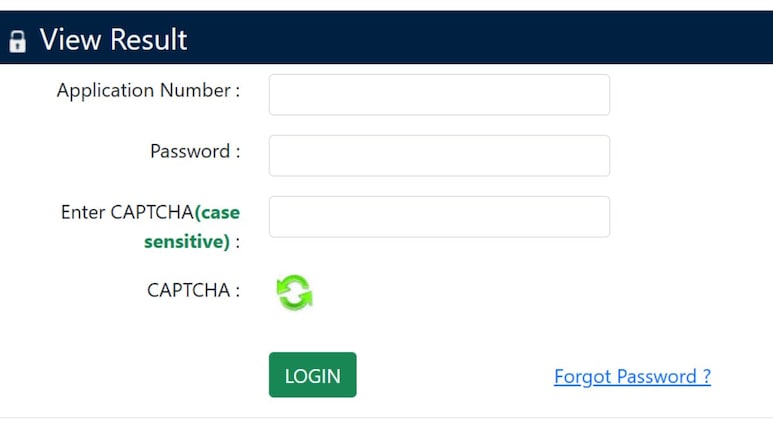773x435 pixels.
Task: Click the Application Number label
Action: point(148,91)
